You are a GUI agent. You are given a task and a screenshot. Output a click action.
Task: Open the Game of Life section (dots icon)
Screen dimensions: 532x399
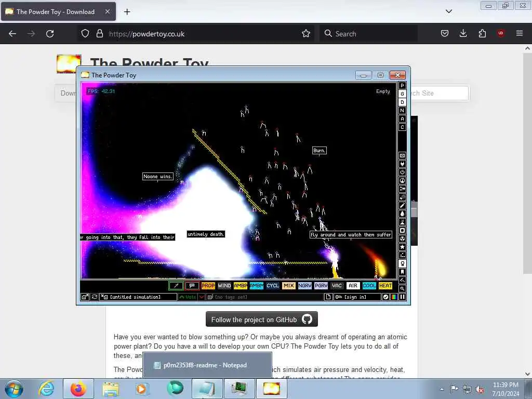point(402,256)
